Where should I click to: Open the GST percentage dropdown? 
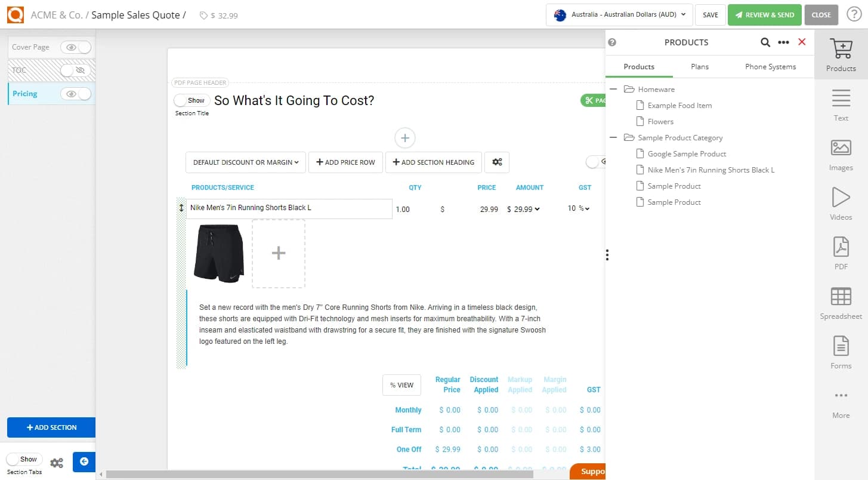[x=578, y=209]
